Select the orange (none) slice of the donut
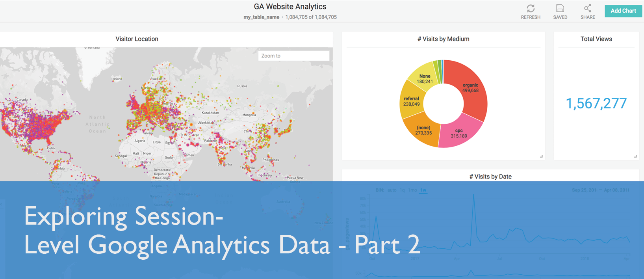Image resolution: width=644 pixels, height=279 pixels. 423,130
